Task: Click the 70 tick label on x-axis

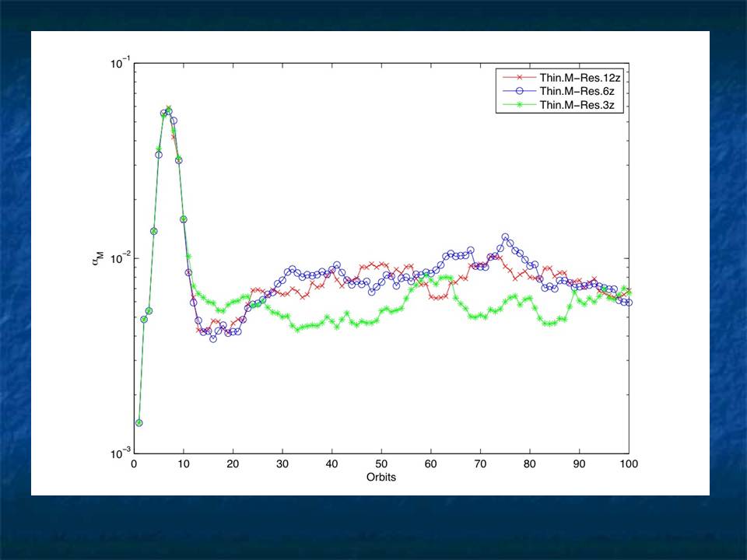Action: [480, 464]
